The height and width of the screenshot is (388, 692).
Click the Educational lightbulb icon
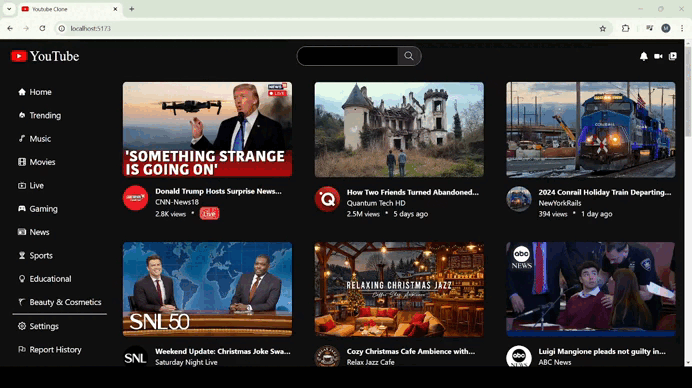click(x=22, y=279)
